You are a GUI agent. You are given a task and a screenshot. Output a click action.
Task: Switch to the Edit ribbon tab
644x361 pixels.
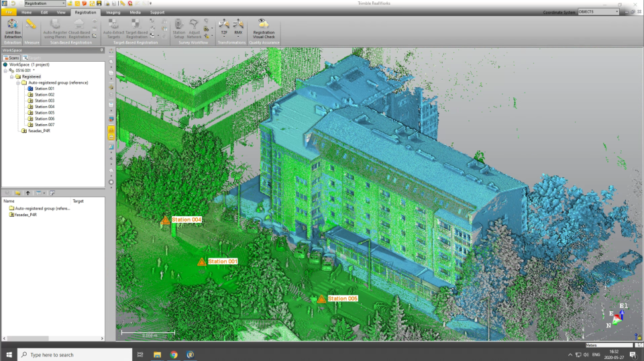[x=44, y=12]
